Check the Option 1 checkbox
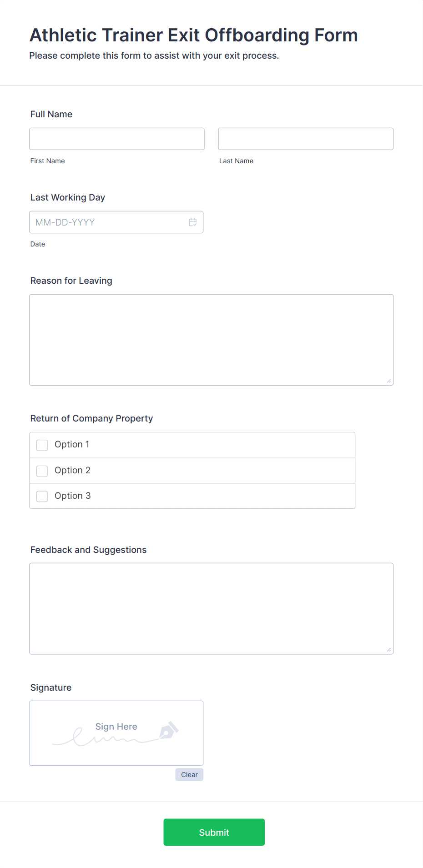This screenshot has width=423, height=868. 42,445
